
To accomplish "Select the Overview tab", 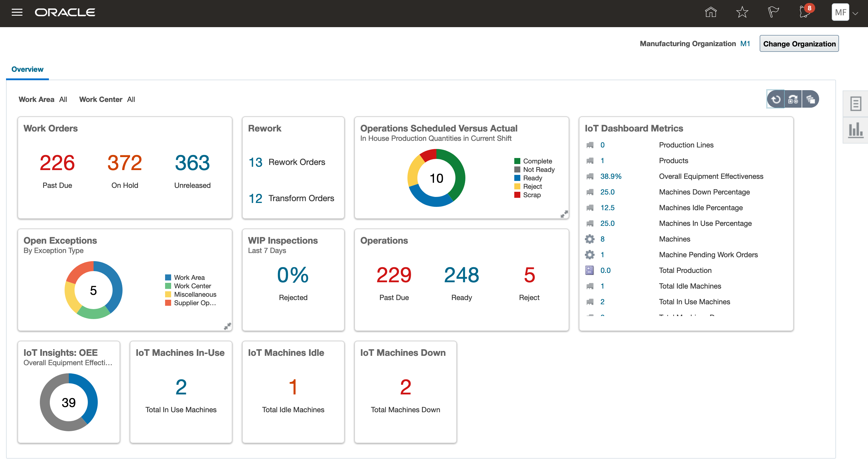I will coord(27,69).
